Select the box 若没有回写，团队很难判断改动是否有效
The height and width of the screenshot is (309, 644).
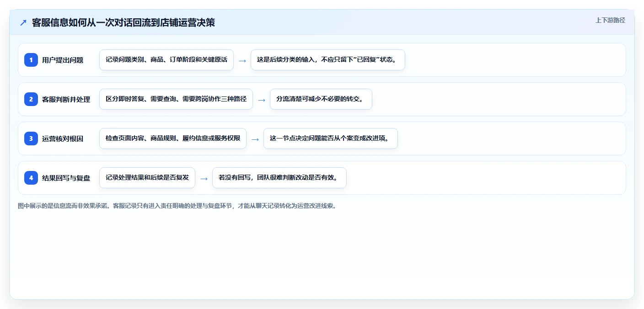point(279,178)
